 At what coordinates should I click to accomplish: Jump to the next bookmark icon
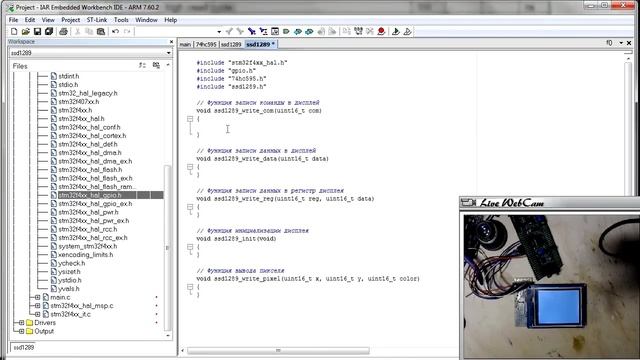coord(309,31)
